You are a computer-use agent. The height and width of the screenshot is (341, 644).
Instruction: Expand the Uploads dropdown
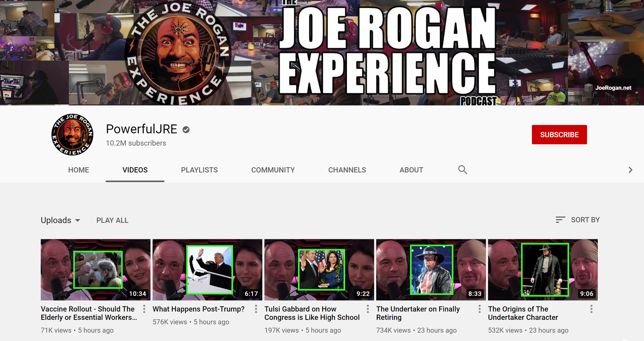point(61,220)
